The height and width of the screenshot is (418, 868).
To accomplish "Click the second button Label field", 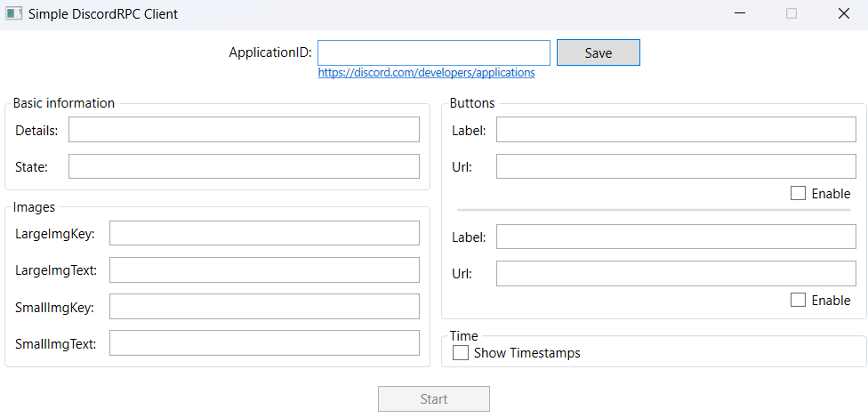I will coord(677,237).
